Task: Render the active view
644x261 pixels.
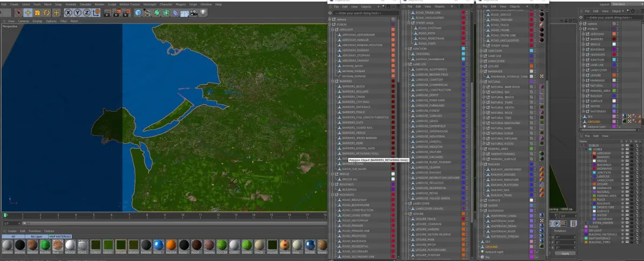Action: 107,13
